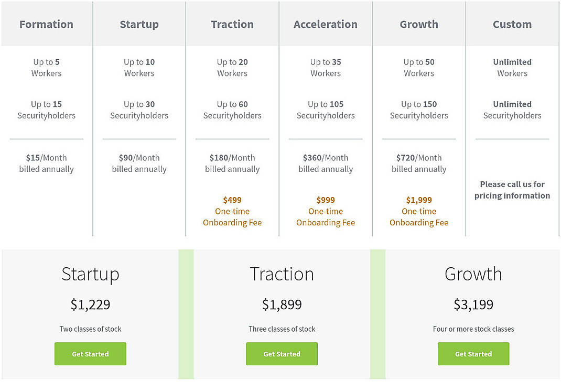Click the Please call us for pricing link
The height and width of the screenshot is (392, 561).
(x=512, y=190)
